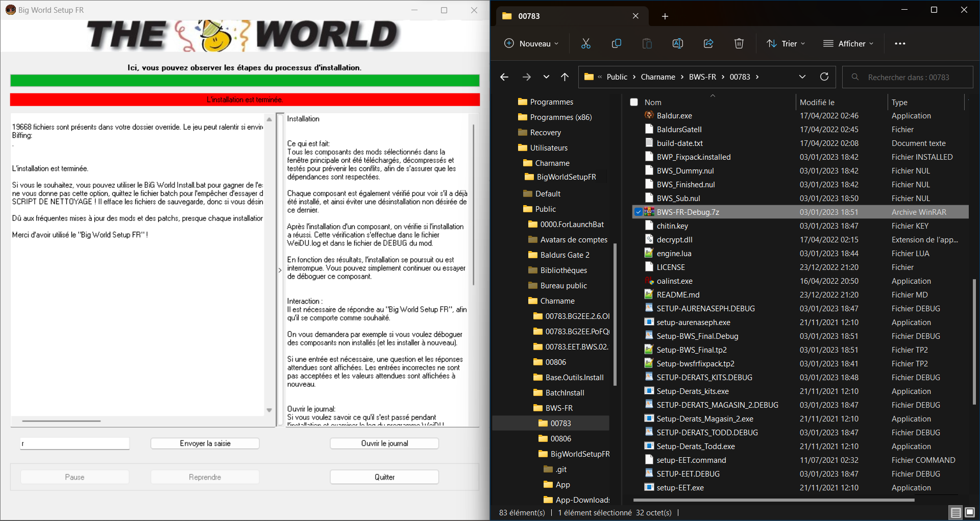
Task: Click the Delete trash icon
Action: tap(739, 43)
